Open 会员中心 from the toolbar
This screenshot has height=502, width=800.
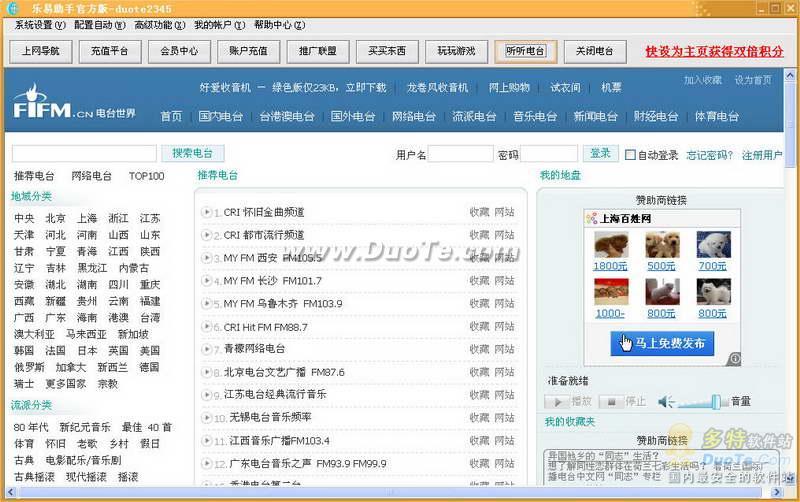point(179,52)
